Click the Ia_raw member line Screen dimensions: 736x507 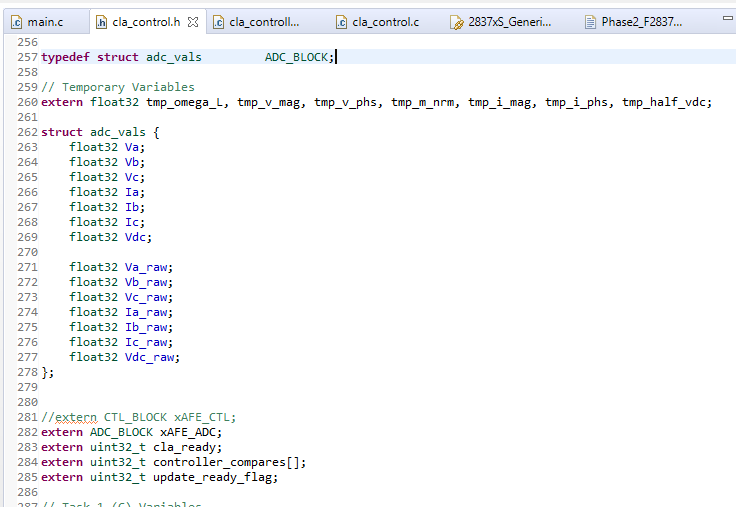121,313
